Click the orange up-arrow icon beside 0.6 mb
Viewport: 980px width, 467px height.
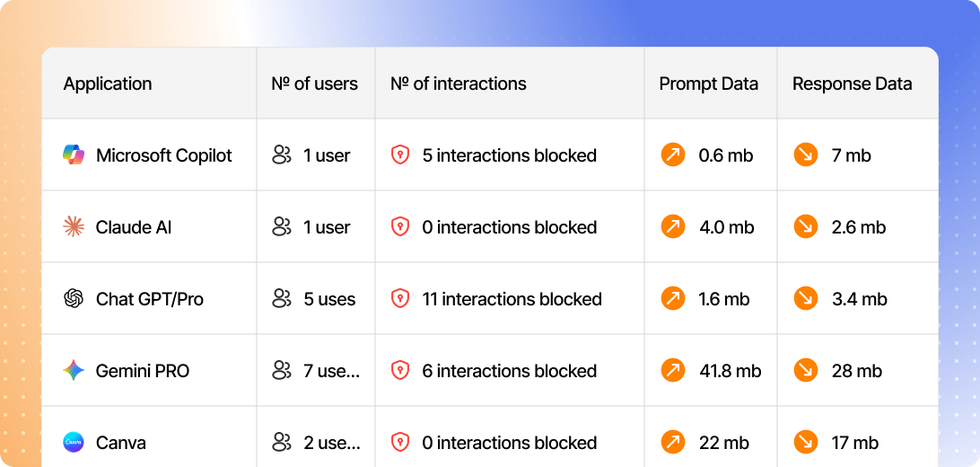point(672,155)
